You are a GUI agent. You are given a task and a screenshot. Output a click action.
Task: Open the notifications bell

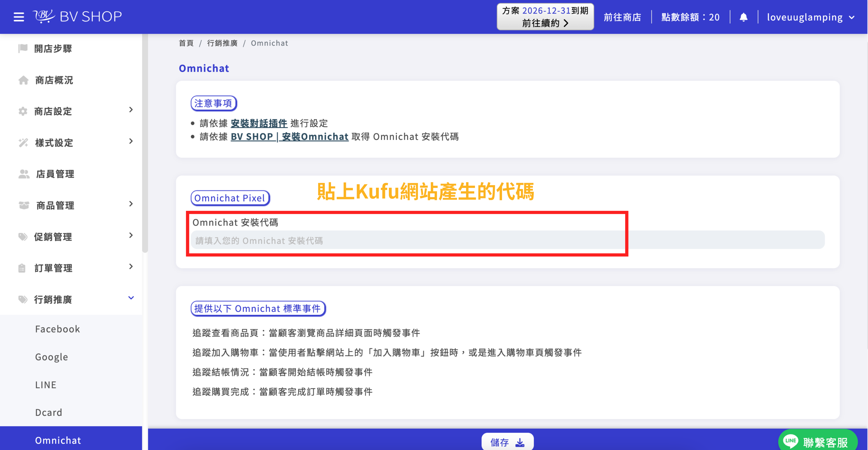[744, 17]
